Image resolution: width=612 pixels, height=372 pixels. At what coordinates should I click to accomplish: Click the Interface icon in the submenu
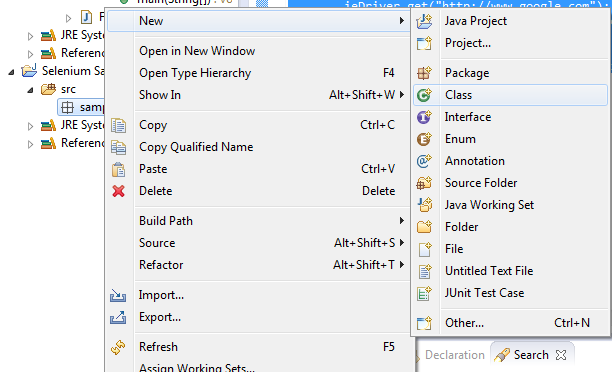click(x=424, y=117)
